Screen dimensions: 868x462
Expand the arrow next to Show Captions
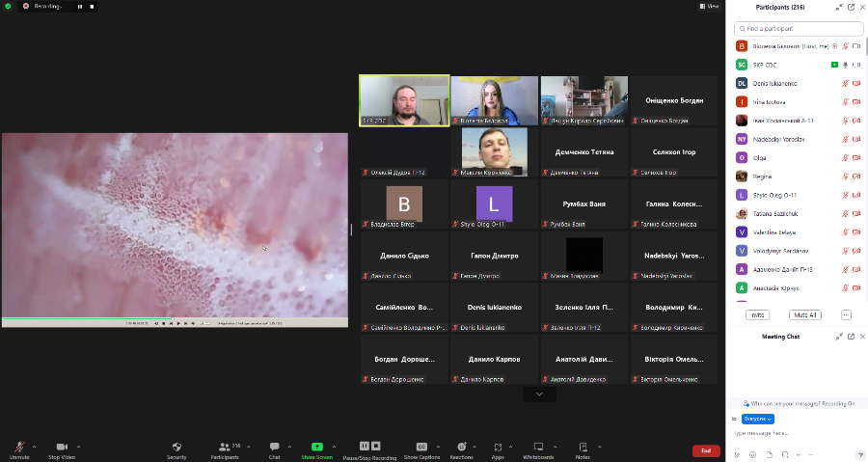(x=438, y=447)
